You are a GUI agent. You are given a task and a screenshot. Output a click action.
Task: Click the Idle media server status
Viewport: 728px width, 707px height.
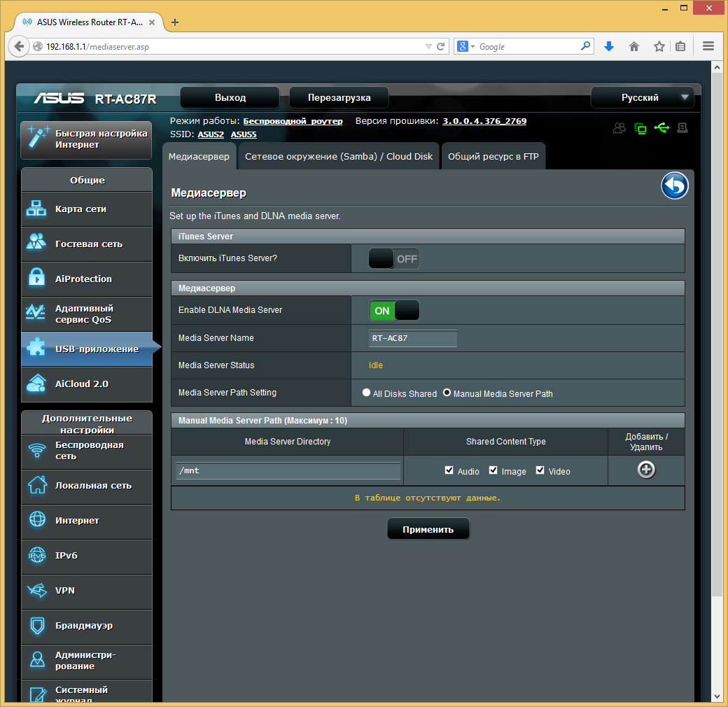coord(376,365)
